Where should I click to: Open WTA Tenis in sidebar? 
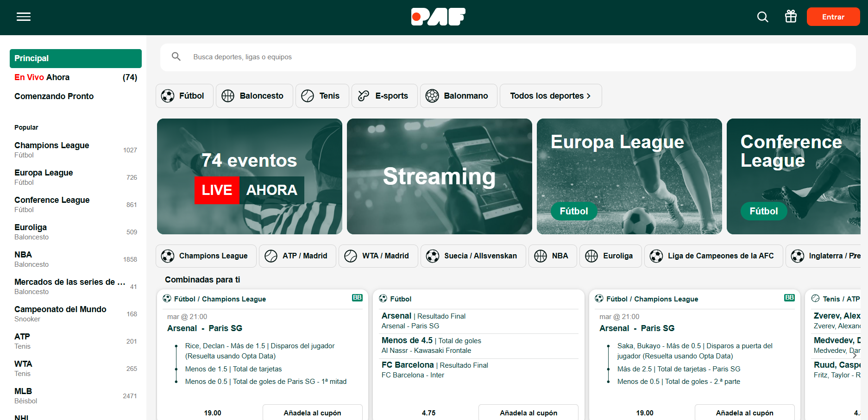coord(75,368)
